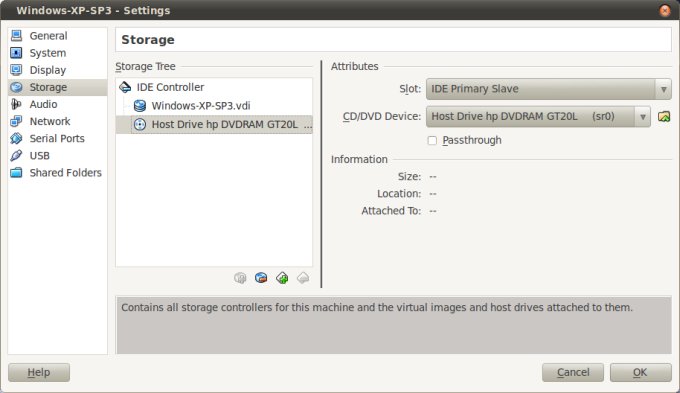Click the Remove Attachment toolbar icon
Image resolution: width=680 pixels, height=393 pixels.
tap(303, 278)
